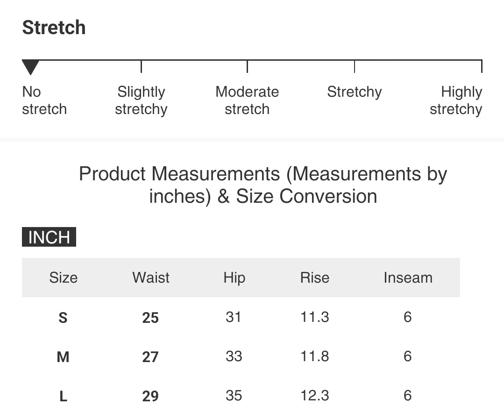Select the size M row label

(x=63, y=357)
